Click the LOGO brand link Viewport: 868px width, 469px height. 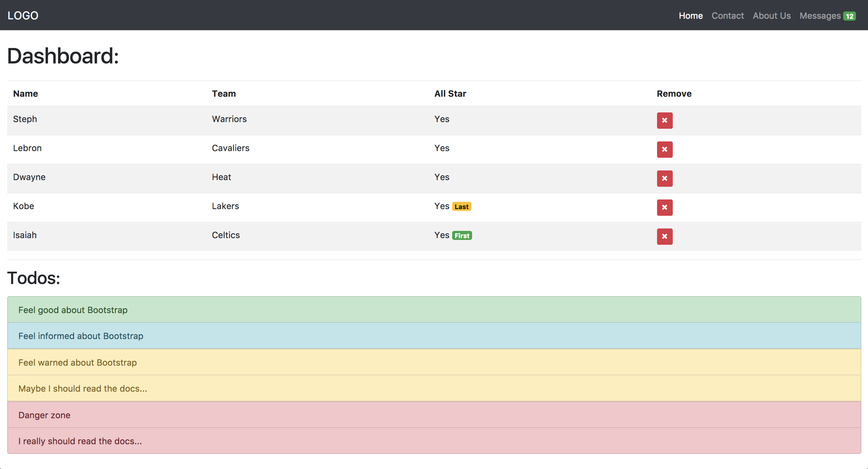23,15
